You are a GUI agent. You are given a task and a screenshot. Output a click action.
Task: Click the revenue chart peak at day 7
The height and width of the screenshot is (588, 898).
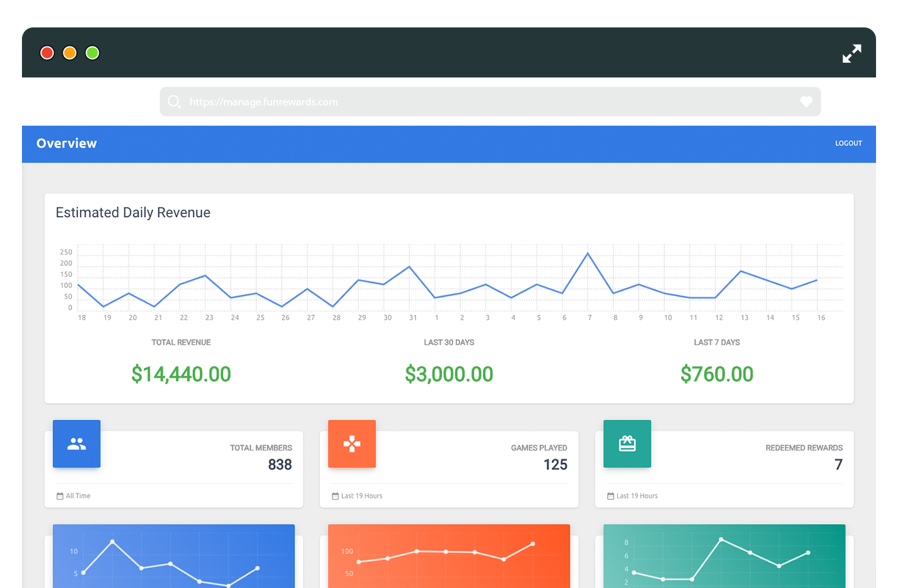point(588,253)
